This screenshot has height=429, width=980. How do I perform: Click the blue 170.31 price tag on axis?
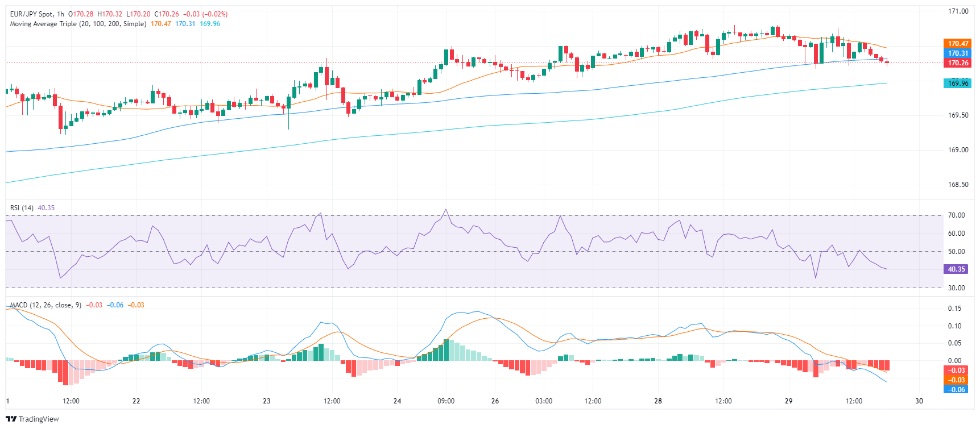click(x=958, y=53)
